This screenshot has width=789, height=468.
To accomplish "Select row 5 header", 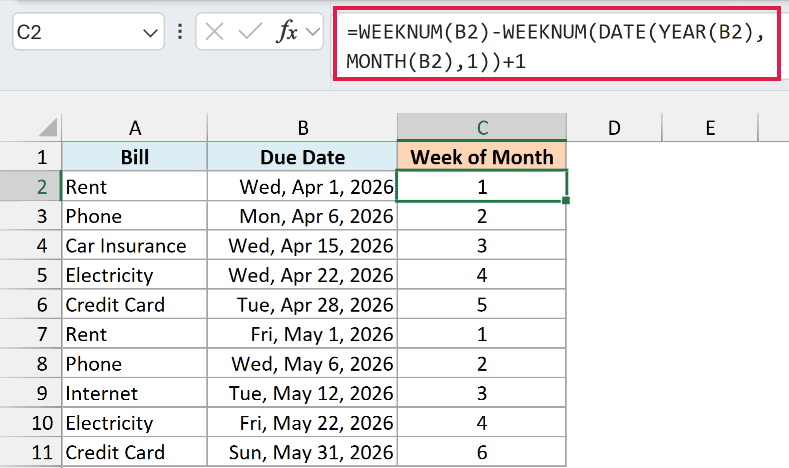I will click(x=31, y=275).
